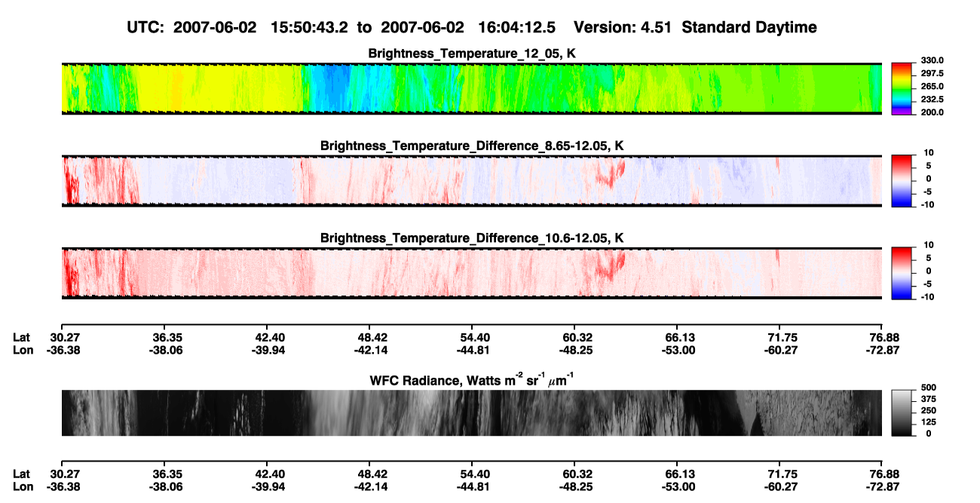
Task: Click the 'Lat' row label on the upper axis
Action: (x=22, y=337)
